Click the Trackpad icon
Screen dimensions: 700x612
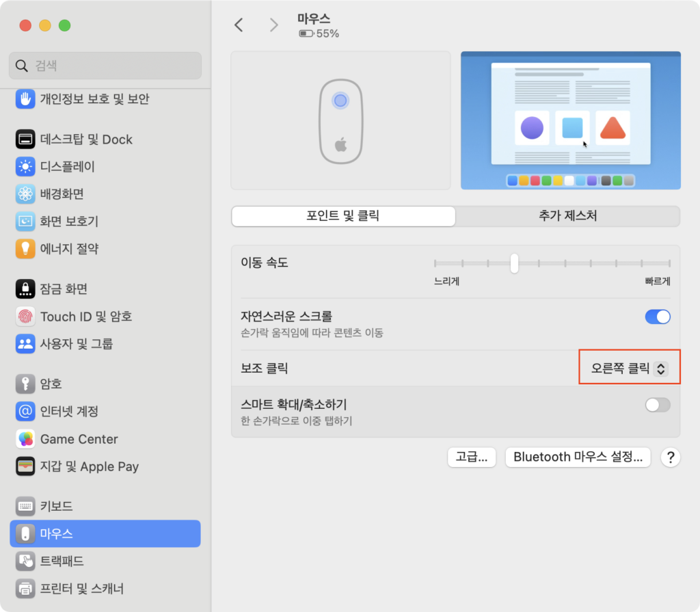tap(25, 561)
